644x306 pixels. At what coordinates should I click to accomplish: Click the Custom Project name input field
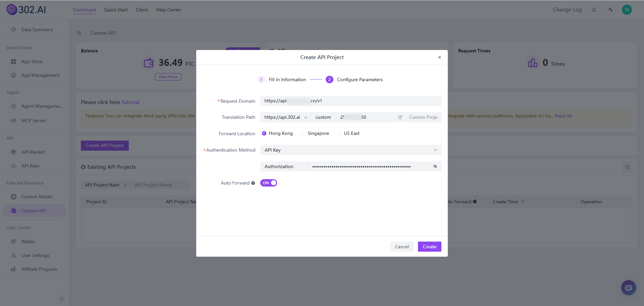click(423, 117)
